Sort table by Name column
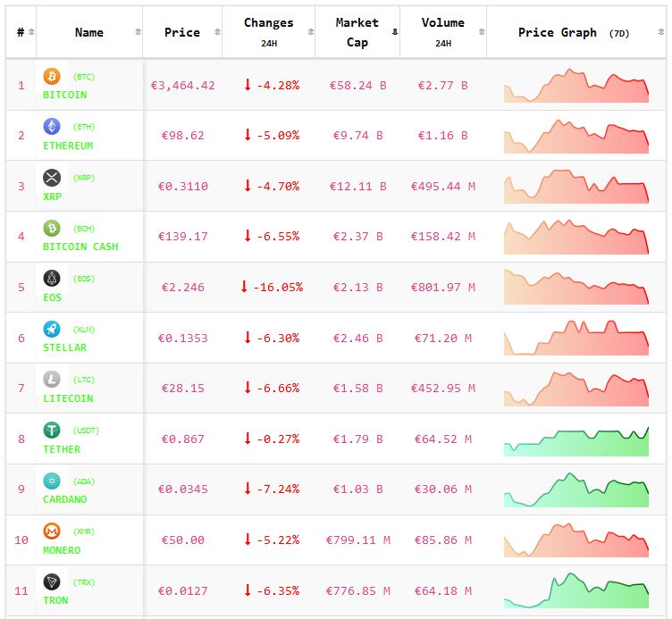672x619 pixels. [89, 32]
